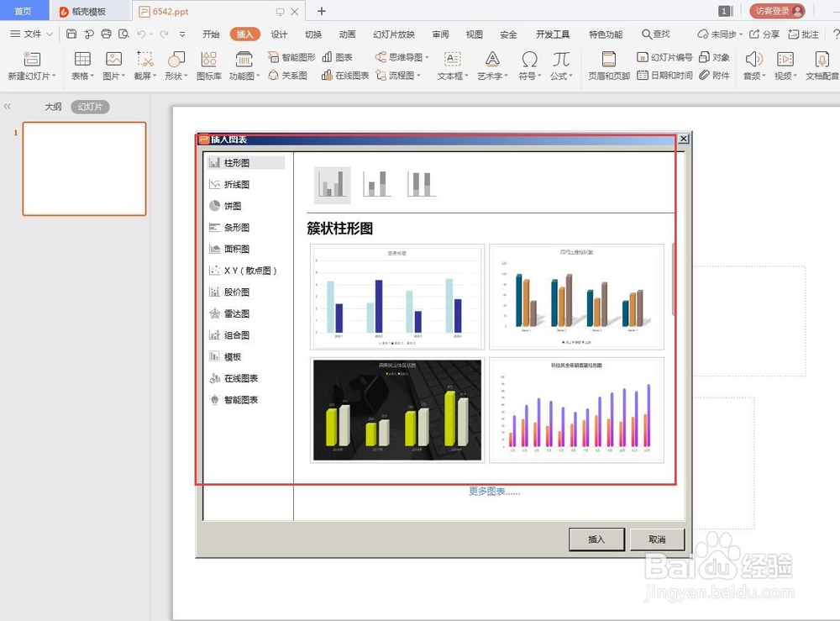Open the File menu dropdown
840x621 pixels.
tap(32, 34)
